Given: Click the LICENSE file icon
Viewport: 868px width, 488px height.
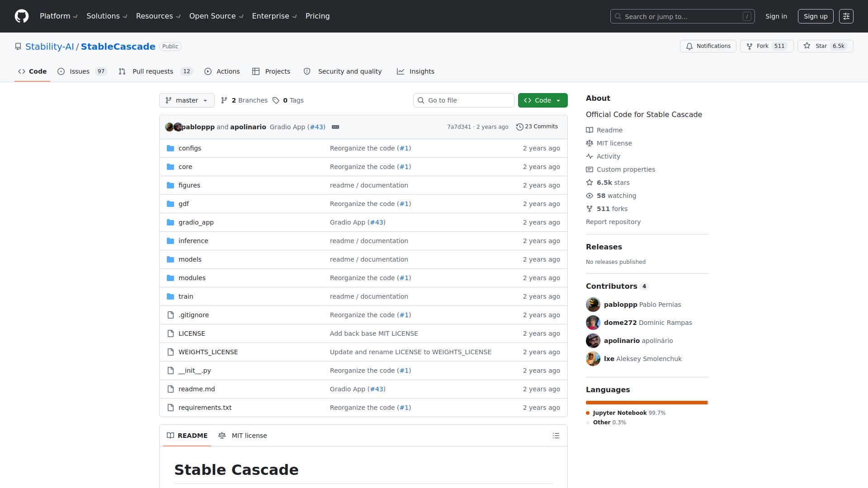Looking at the screenshot, I should pyautogui.click(x=170, y=333).
